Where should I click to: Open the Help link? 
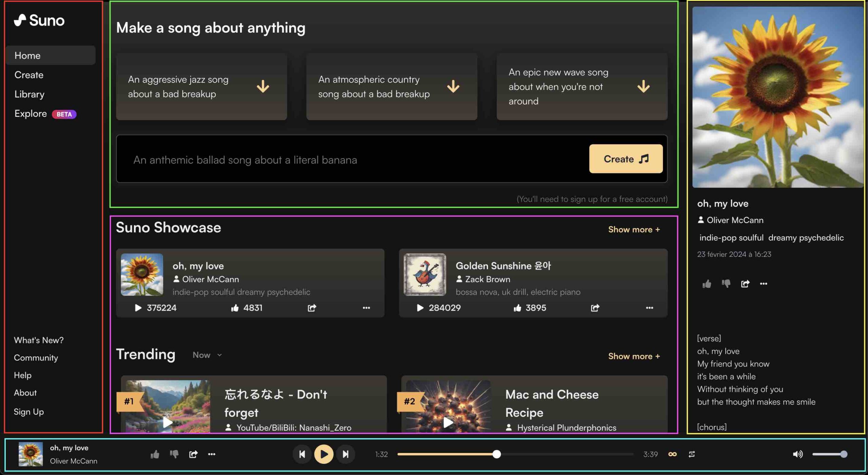coord(23,375)
